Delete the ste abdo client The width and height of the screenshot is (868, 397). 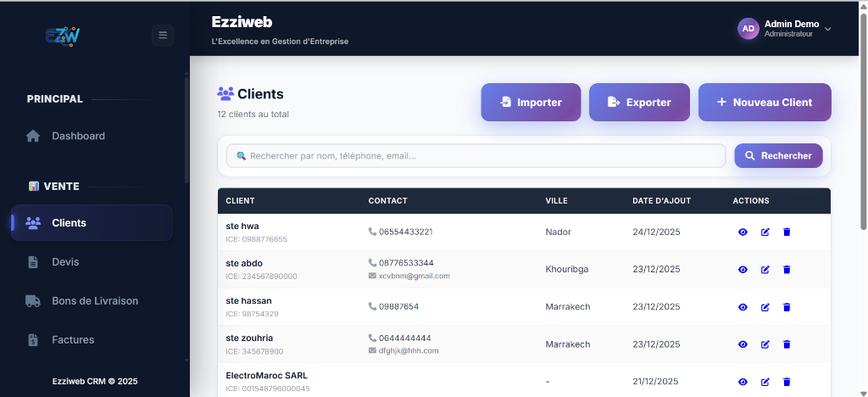click(787, 270)
